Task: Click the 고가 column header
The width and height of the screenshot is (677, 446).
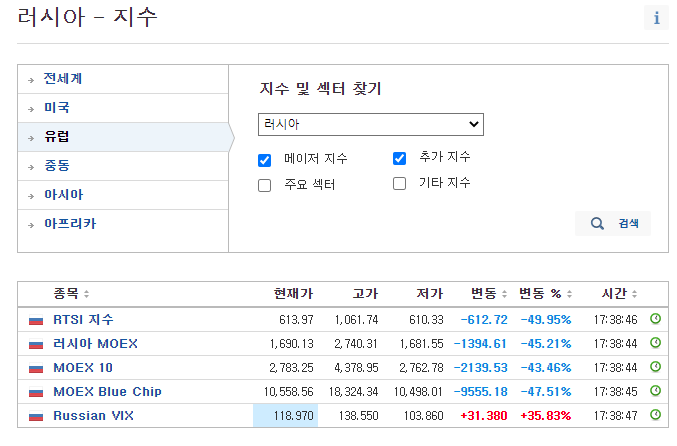Action: coord(365,294)
